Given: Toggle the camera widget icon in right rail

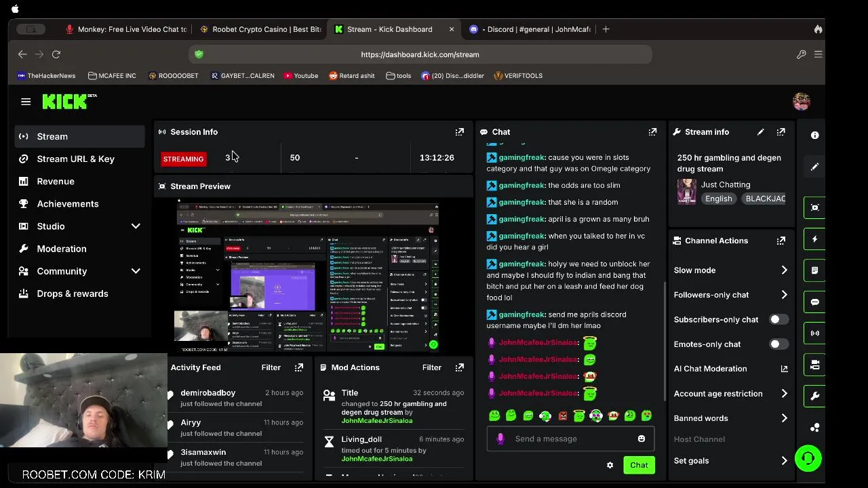Looking at the screenshot, I should coord(814,365).
